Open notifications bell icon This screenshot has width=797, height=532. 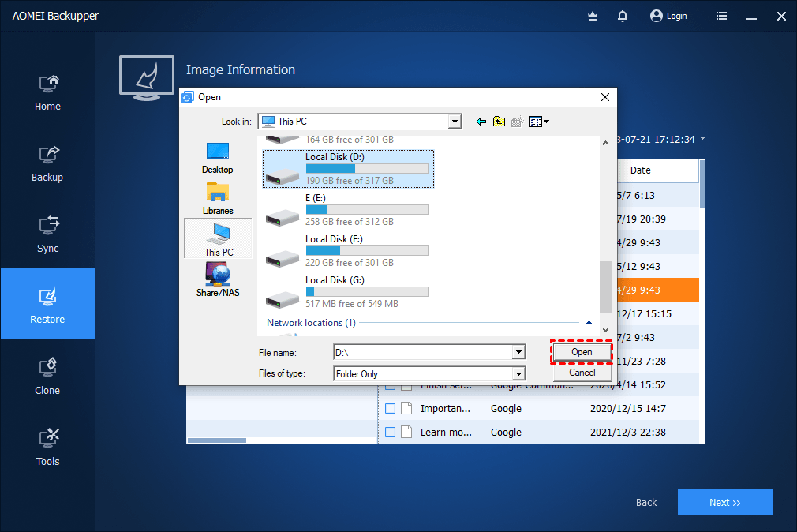[x=622, y=17]
